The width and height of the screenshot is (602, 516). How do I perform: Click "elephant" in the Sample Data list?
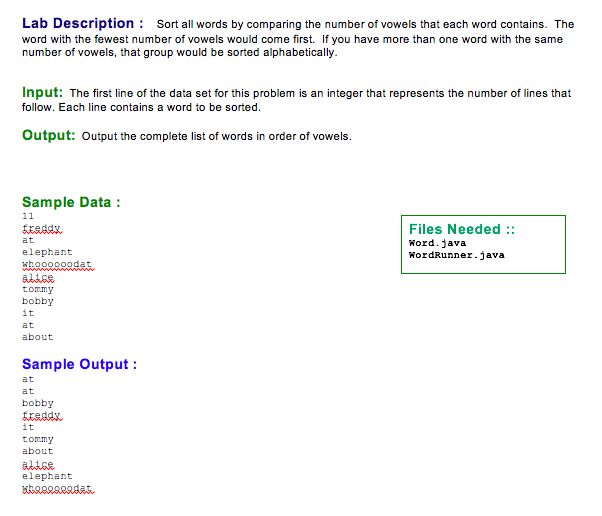[x=47, y=252]
